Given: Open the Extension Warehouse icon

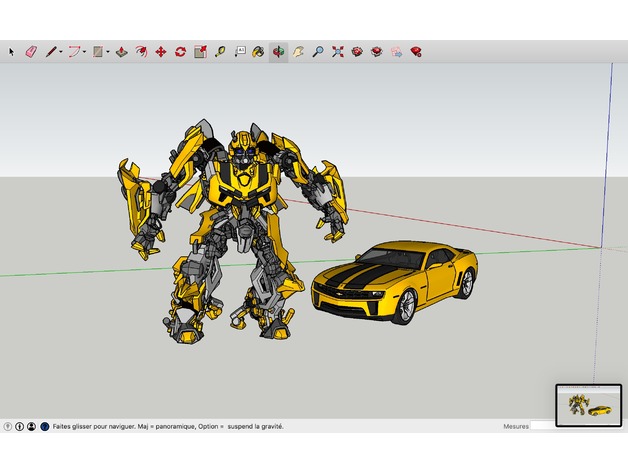Looking at the screenshot, I should tap(376, 52).
